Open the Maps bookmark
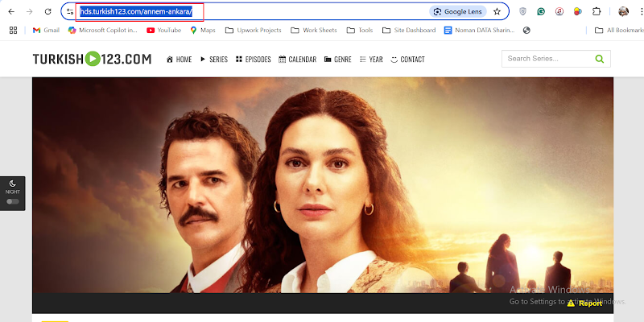The image size is (644, 322). [x=203, y=30]
